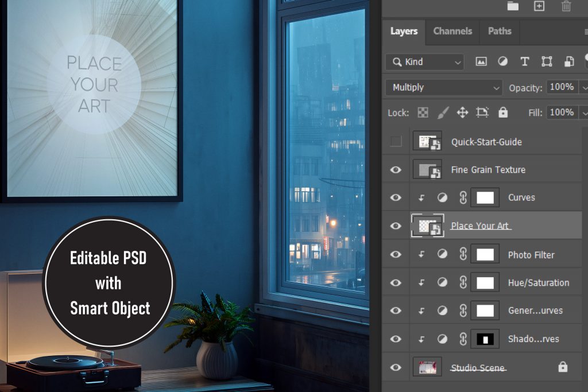Screen dimensions: 588x392
Task: Open the Kind filter dropdown
Action: tap(425, 62)
